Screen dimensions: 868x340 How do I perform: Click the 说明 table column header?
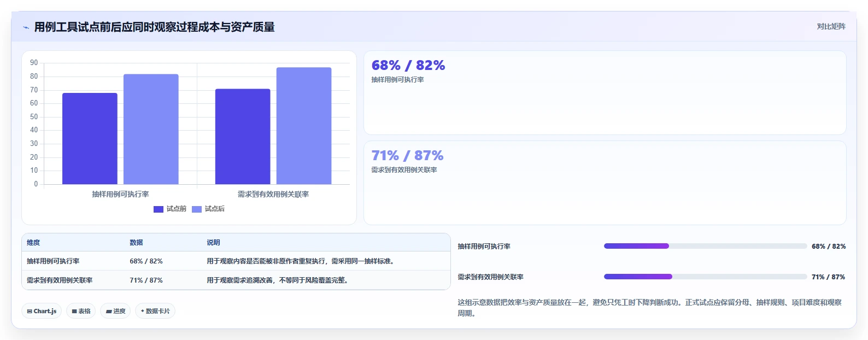pos(213,243)
